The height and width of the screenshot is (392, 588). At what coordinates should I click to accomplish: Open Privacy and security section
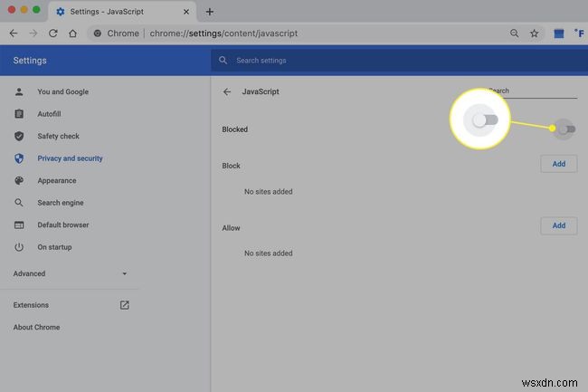pyautogui.click(x=70, y=158)
